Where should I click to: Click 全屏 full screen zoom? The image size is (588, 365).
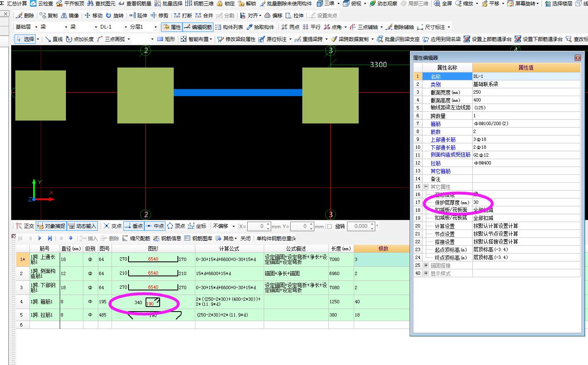(x=443, y=3)
